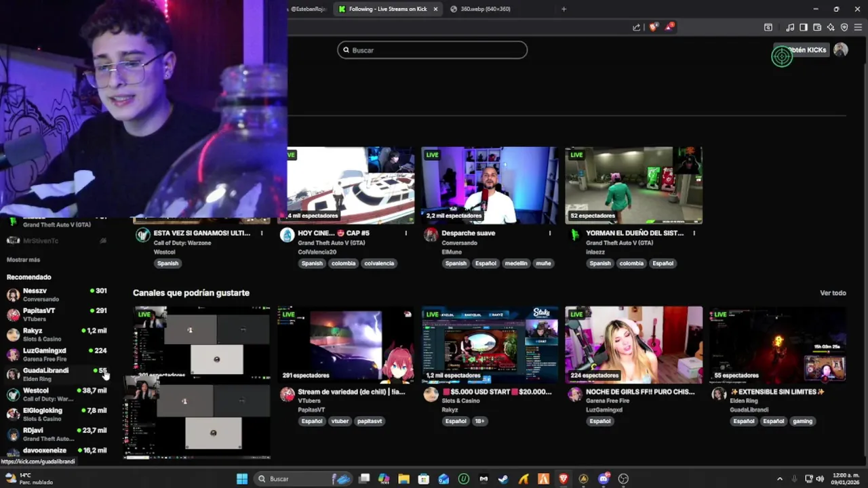The width and height of the screenshot is (868, 488).
Task: Open options menu for HOY CINE CAP #5 stream
Action: coord(406,233)
